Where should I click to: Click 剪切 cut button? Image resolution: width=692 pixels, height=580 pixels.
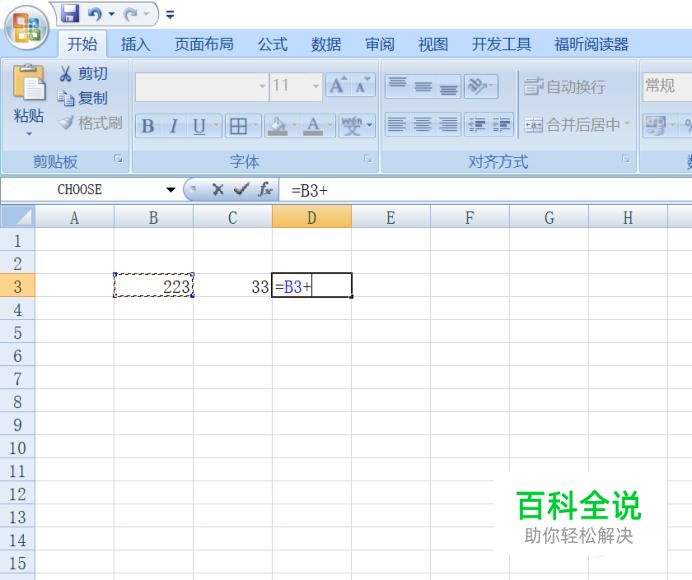[x=83, y=73]
